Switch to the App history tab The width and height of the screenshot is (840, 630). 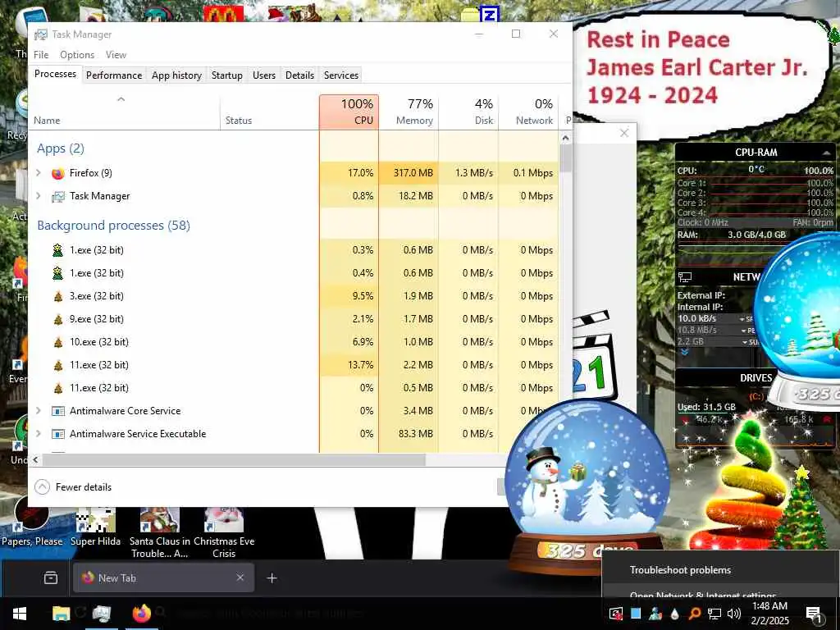pyautogui.click(x=177, y=75)
